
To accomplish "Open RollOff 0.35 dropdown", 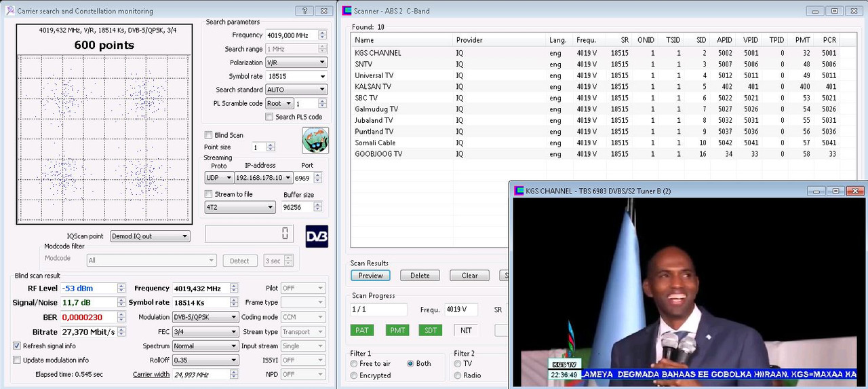I will pyautogui.click(x=205, y=360).
